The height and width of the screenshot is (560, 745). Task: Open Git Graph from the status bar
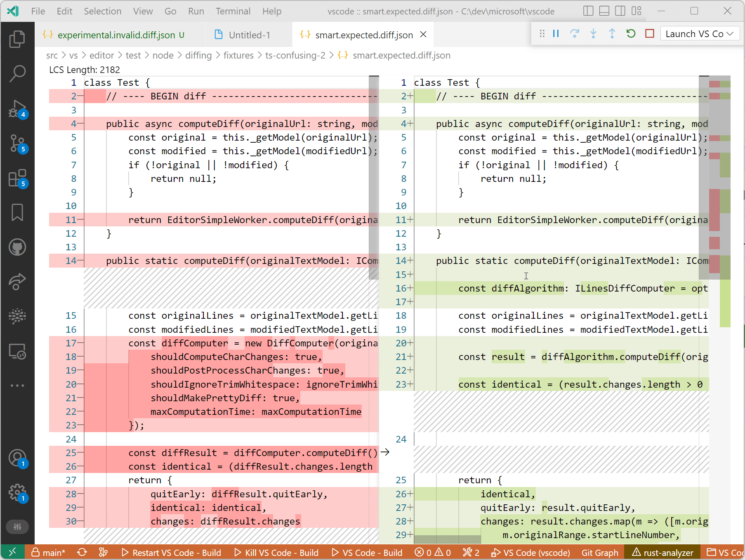(600, 553)
